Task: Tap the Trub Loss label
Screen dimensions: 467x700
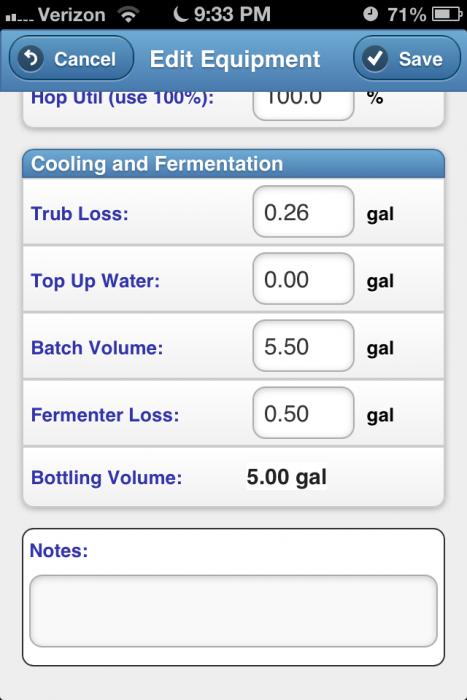Action: pyautogui.click(x=79, y=213)
